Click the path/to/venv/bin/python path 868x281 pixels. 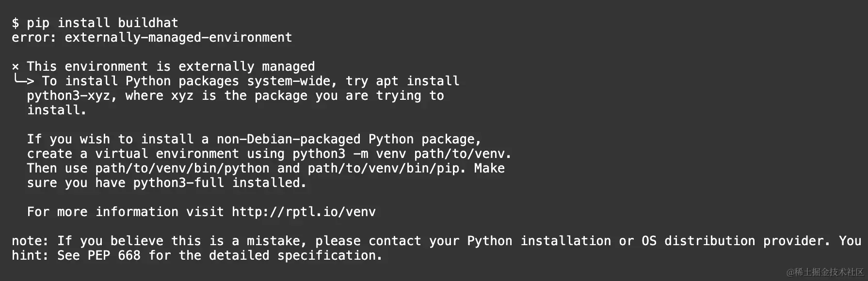(182, 168)
